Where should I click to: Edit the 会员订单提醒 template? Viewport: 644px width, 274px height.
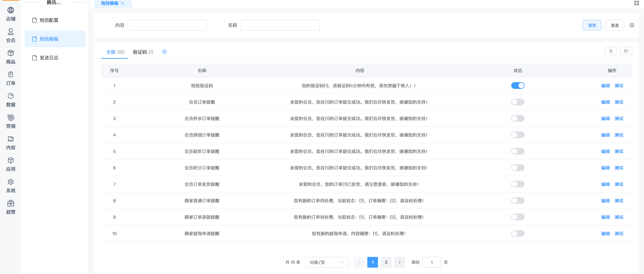pyautogui.click(x=605, y=102)
